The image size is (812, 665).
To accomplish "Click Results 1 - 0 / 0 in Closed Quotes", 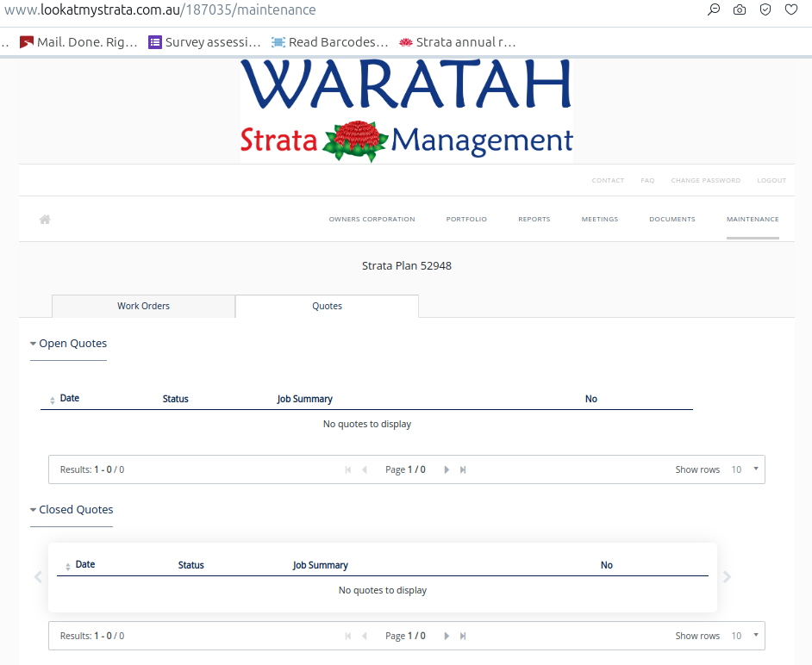I will [92, 636].
